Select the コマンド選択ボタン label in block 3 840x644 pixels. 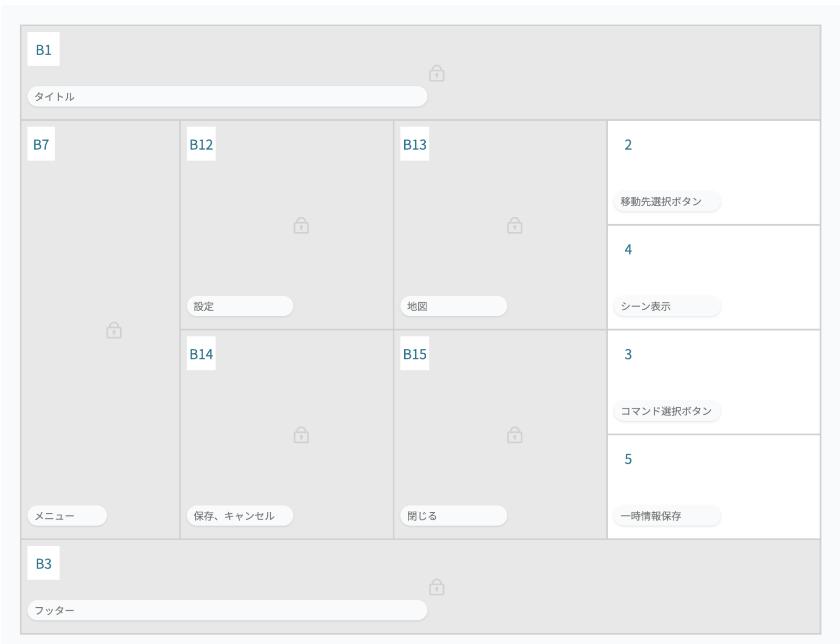click(x=666, y=411)
